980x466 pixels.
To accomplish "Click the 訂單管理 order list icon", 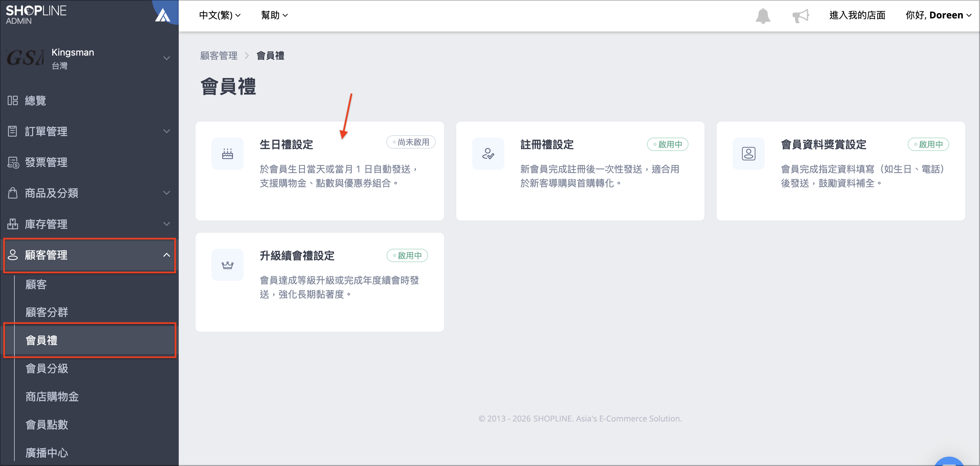I will click(x=13, y=131).
